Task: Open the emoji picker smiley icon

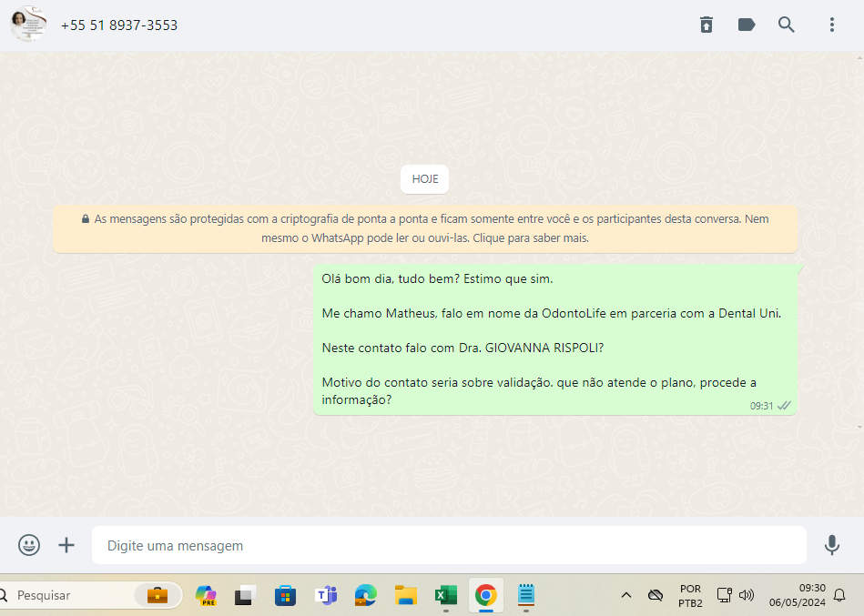Action: click(29, 545)
